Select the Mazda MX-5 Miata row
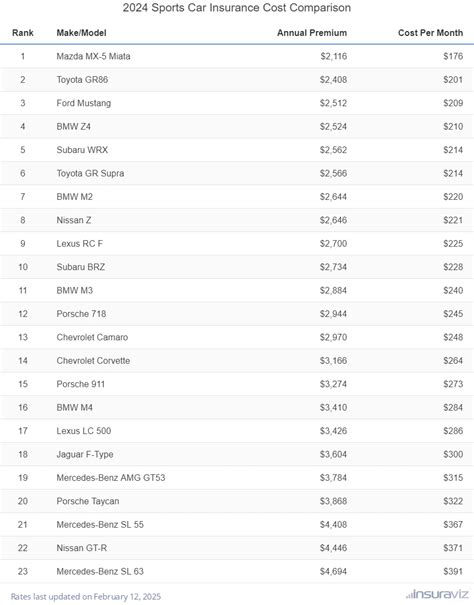 coord(237,56)
